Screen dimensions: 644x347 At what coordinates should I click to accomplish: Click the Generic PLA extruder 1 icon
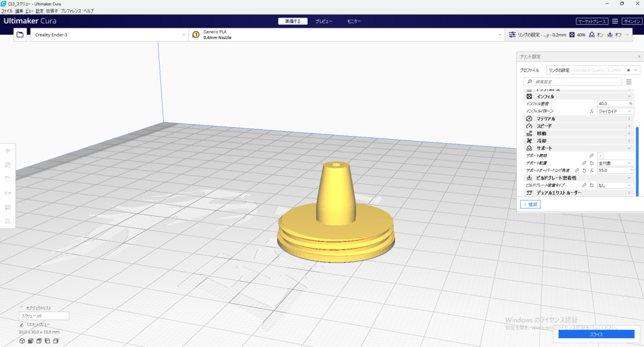[196, 35]
